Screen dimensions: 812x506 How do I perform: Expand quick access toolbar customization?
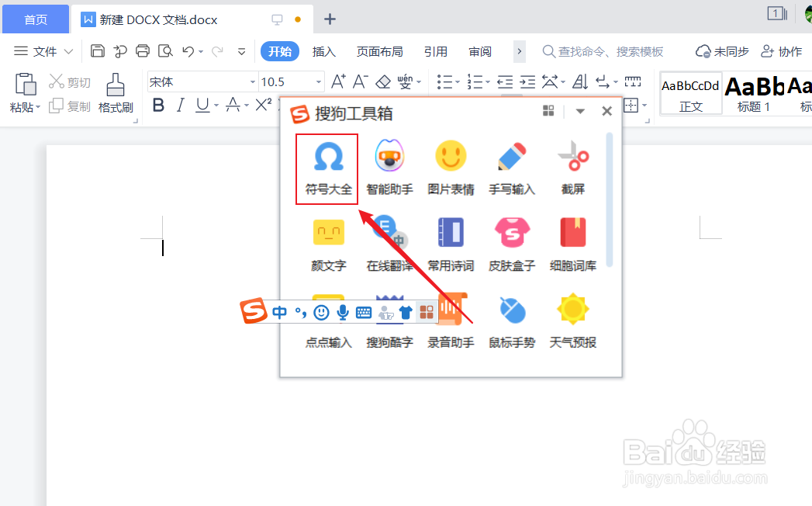point(241,51)
